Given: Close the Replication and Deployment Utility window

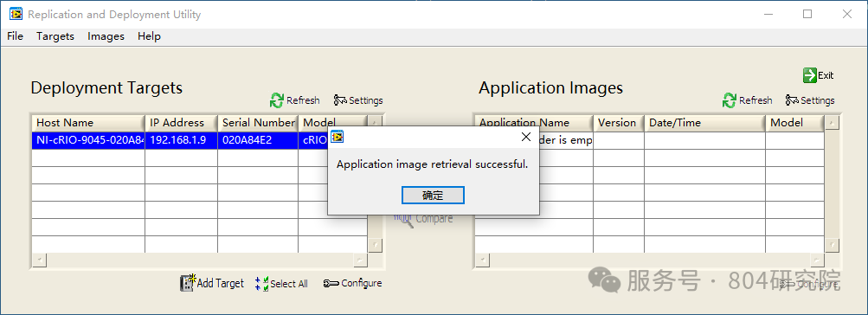Looking at the screenshot, I should [x=846, y=15].
